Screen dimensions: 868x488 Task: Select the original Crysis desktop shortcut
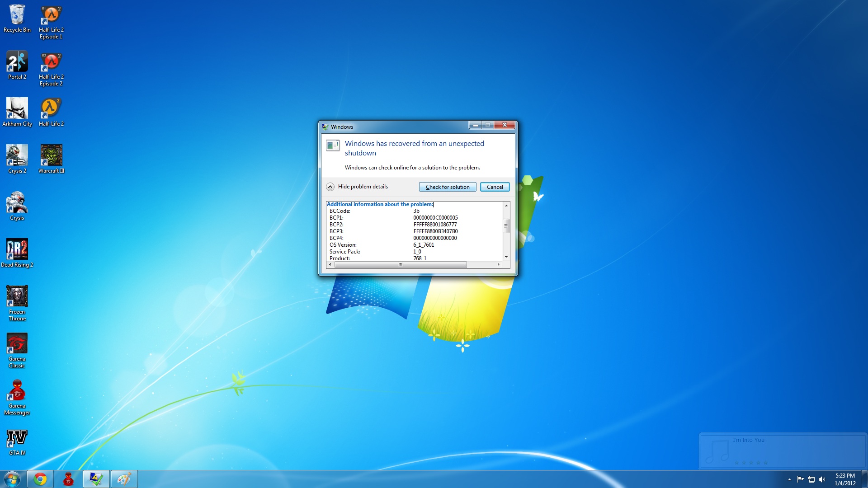[17, 206]
